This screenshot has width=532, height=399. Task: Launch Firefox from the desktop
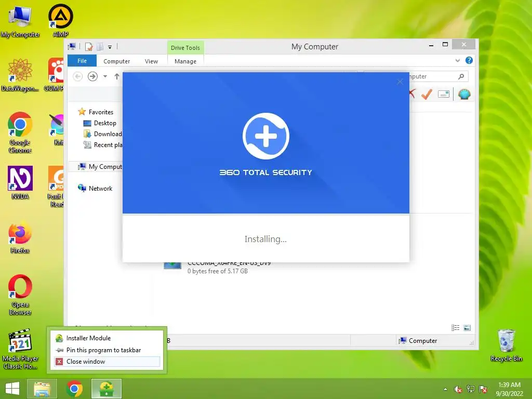20,237
